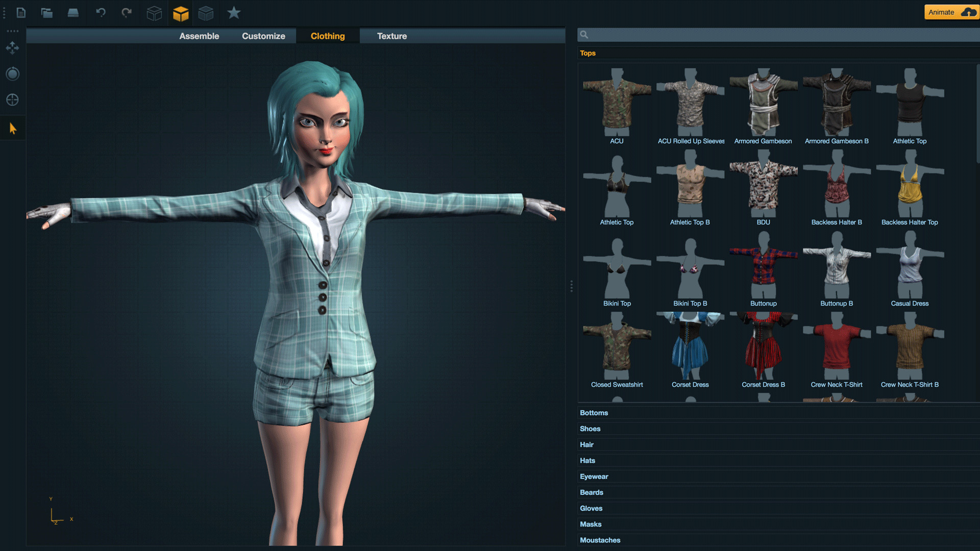This screenshot has height=551, width=980.
Task: Select the highlighted yellow cube icon in toolbar
Action: (x=181, y=13)
